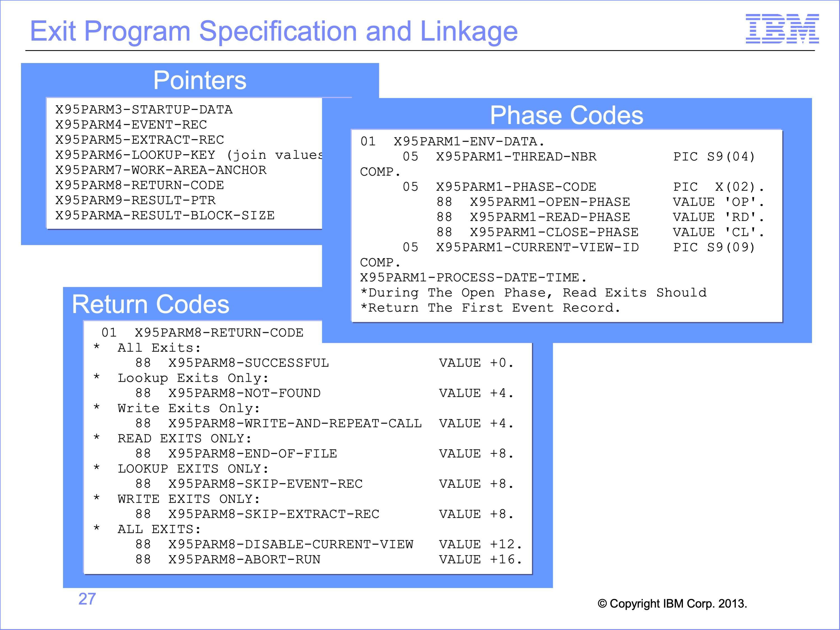Click the line X95PARM3-STARTUP-DATA

(x=144, y=110)
